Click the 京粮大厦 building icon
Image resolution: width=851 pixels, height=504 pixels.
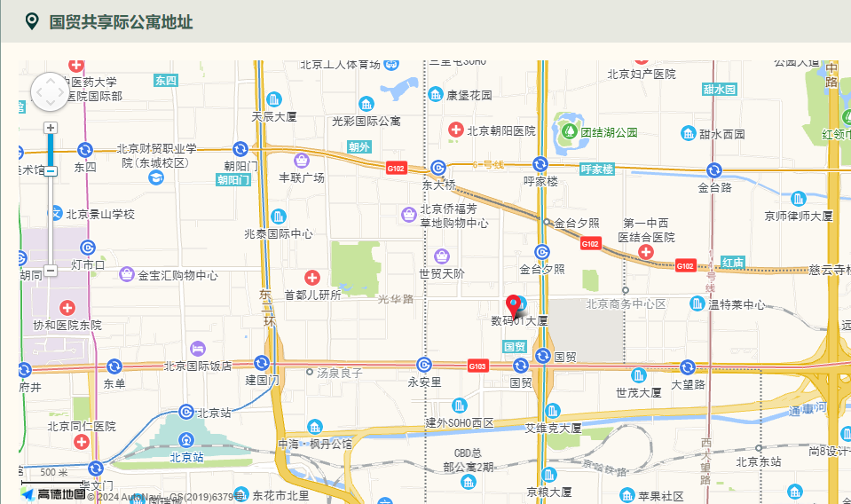(548, 475)
